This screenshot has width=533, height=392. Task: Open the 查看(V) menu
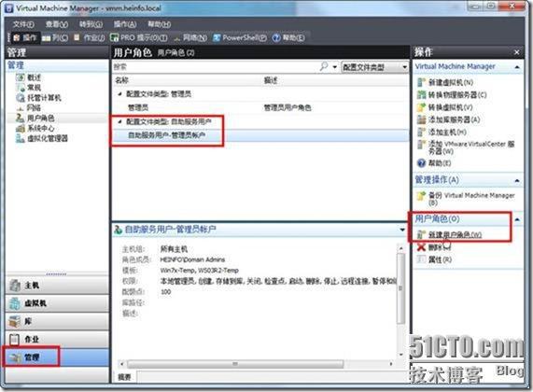[57, 24]
